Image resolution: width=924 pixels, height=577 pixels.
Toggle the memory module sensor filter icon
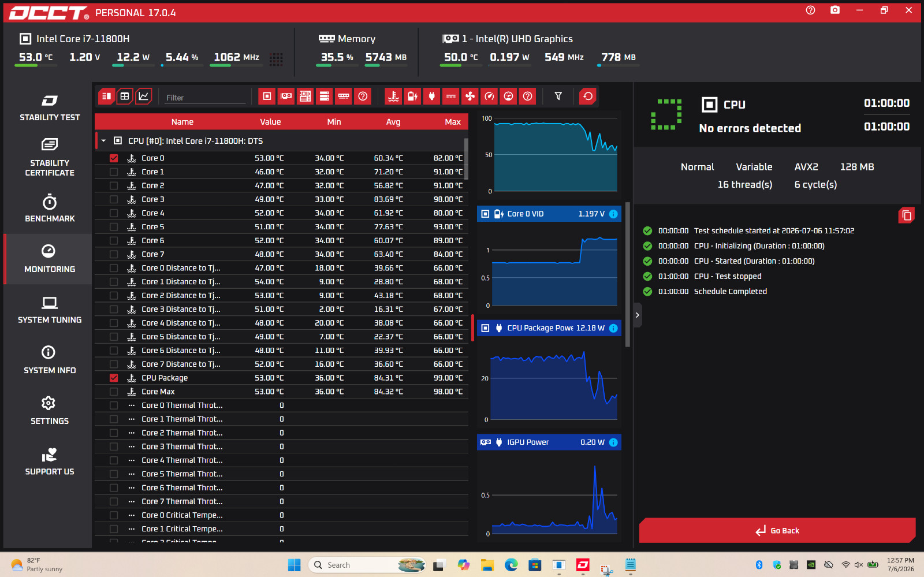(x=344, y=96)
